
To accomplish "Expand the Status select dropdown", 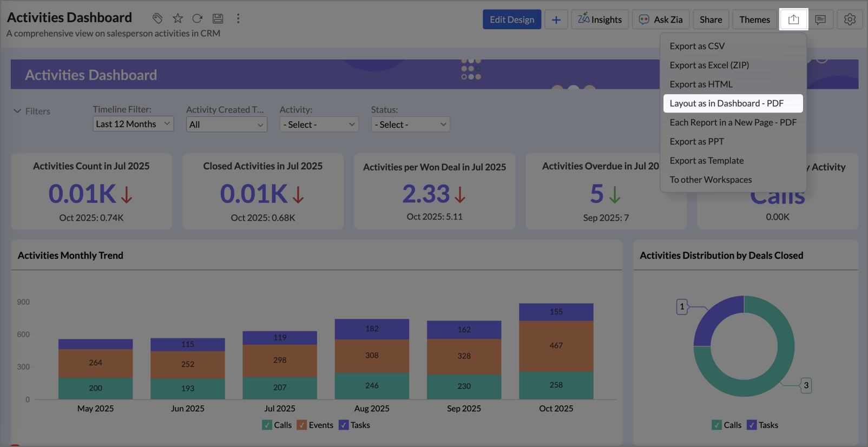I will [410, 124].
